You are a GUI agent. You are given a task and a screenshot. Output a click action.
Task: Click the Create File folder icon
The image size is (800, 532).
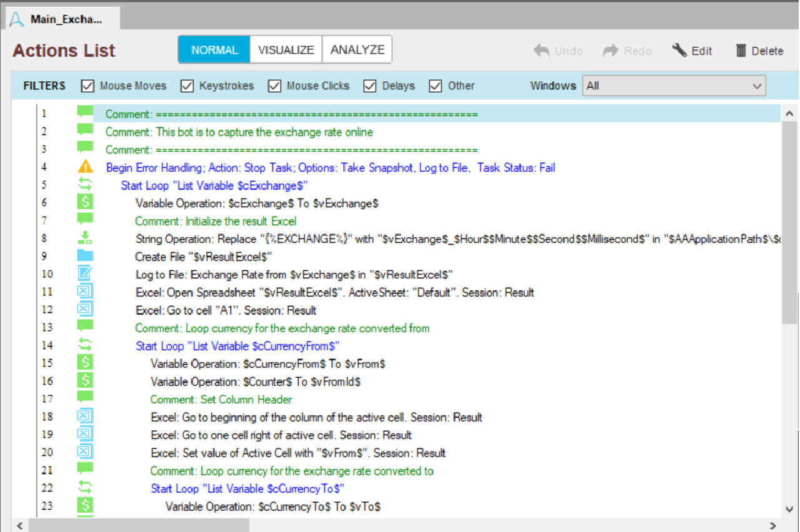tap(85, 256)
